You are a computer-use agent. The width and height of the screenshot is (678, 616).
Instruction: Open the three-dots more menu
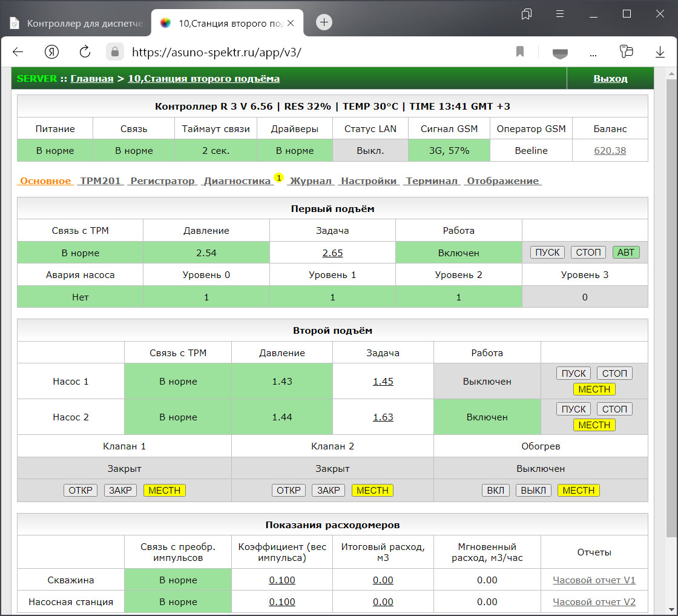(x=593, y=54)
